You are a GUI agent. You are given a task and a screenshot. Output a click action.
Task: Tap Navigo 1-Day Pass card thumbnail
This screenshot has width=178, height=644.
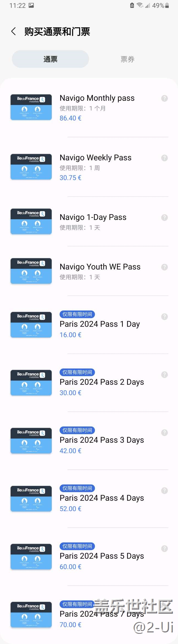pyautogui.click(x=31, y=221)
